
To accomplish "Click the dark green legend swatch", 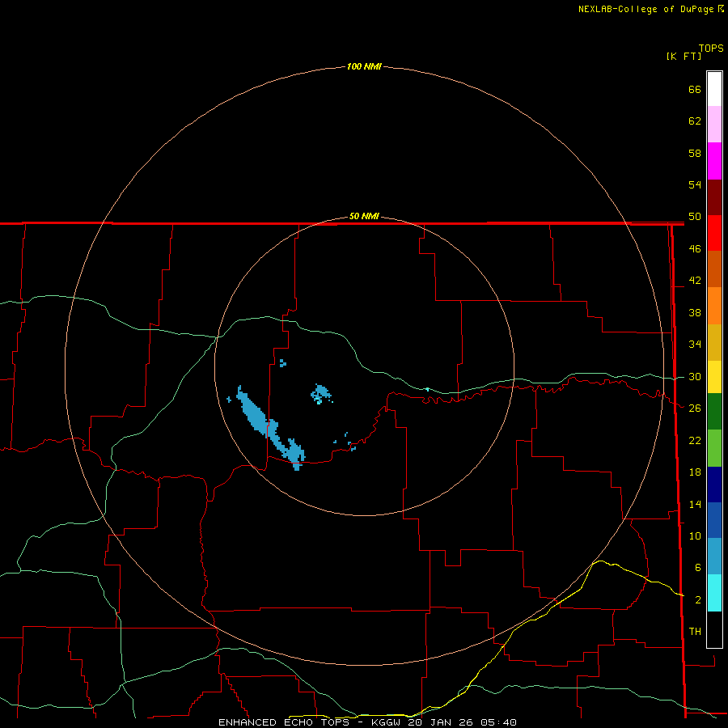I will point(714,412).
